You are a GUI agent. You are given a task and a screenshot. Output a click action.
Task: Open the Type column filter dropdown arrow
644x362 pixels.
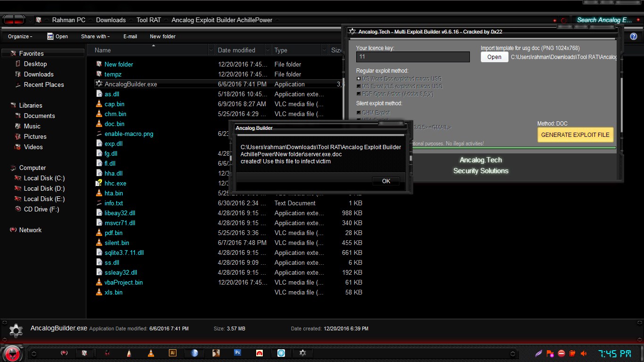tap(325, 50)
